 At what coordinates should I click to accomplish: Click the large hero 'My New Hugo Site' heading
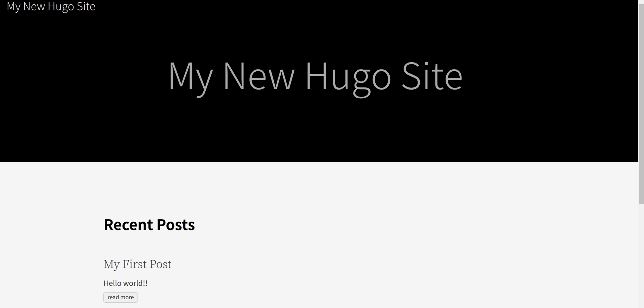pos(315,77)
